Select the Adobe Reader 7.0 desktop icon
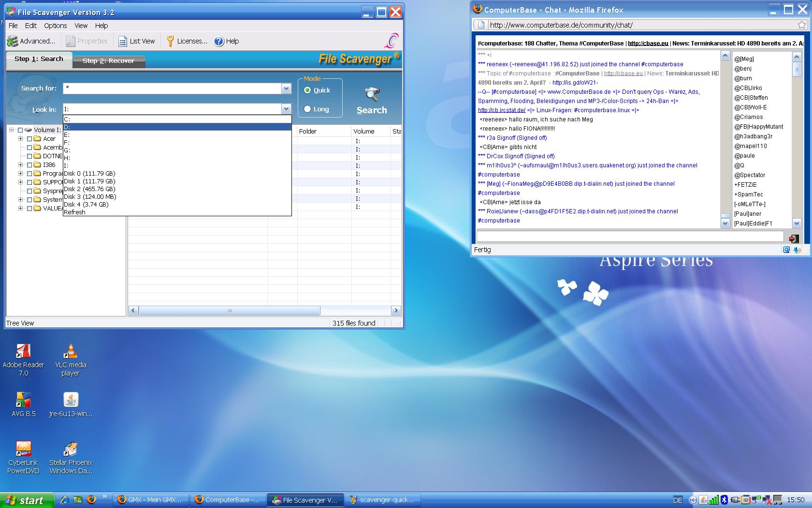The width and height of the screenshot is (812, 508). pos(23,359)
